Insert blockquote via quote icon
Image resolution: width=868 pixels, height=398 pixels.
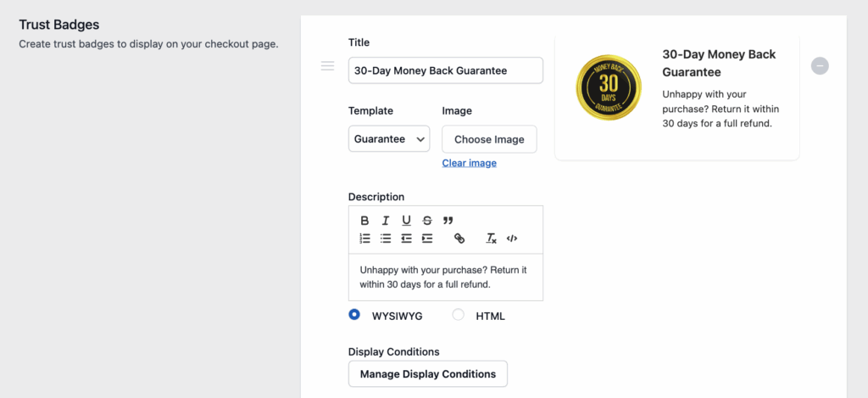[x=448, y=221]
